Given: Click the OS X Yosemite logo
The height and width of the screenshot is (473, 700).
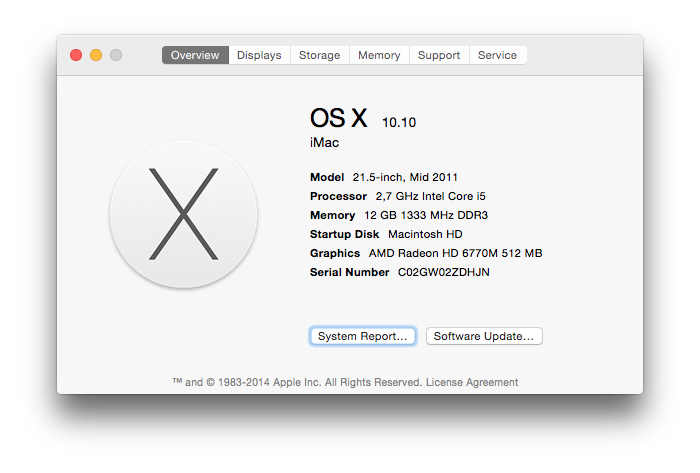Looking at the screenshot, I should pyautogui.click(x=183, y=214).
